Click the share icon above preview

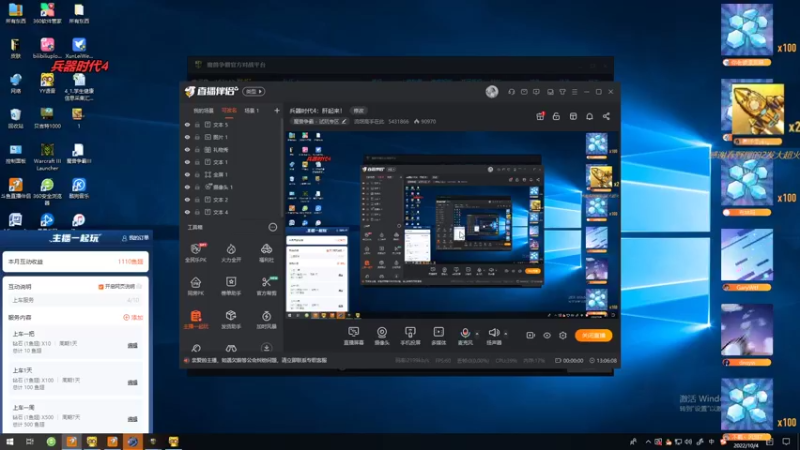(x=606, y=116)
